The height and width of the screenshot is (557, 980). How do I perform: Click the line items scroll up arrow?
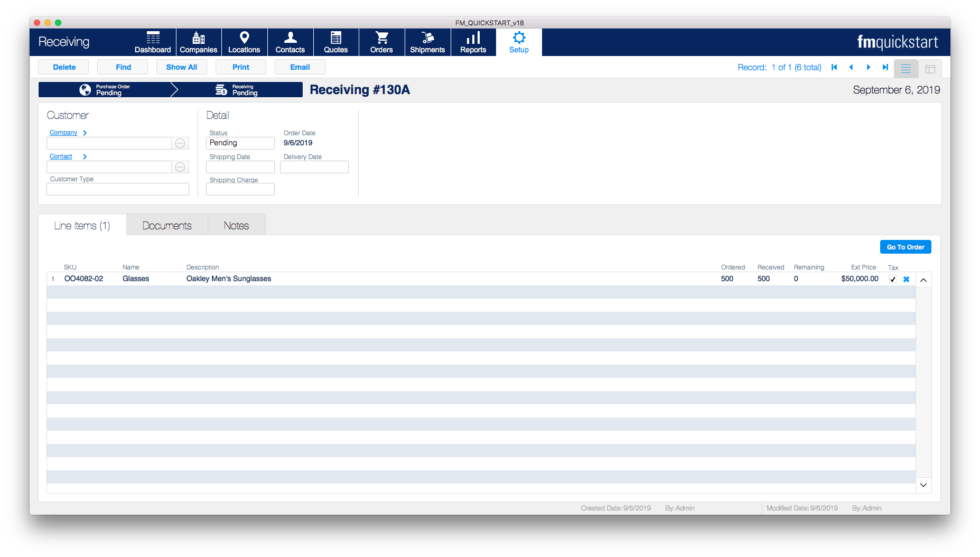(923, 280)
